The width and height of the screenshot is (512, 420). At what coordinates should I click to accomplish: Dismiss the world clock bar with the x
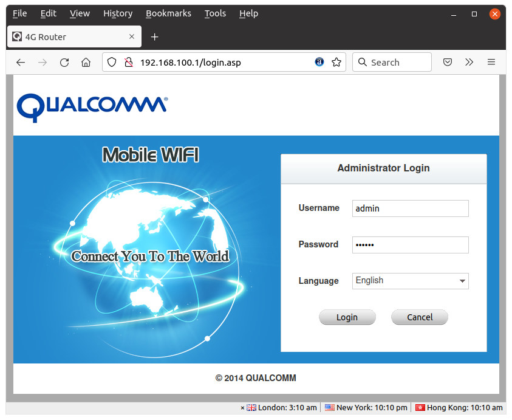pyautogui.click(x=242, y=408)
